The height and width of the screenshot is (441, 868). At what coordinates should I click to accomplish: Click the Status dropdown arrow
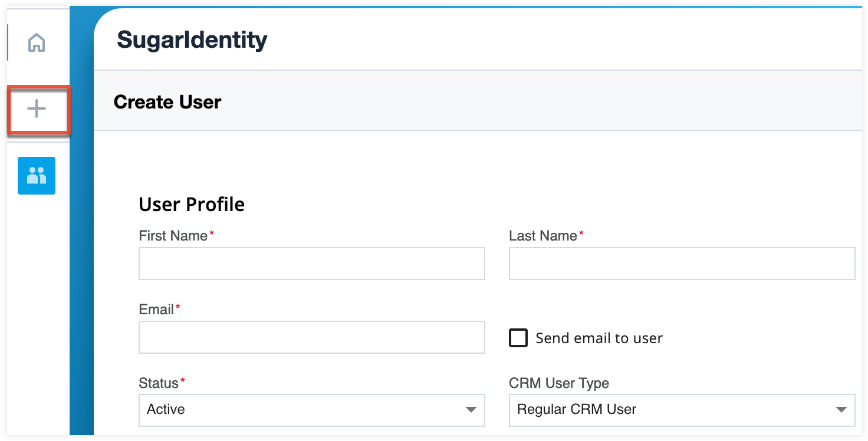[x=470, y=410]
